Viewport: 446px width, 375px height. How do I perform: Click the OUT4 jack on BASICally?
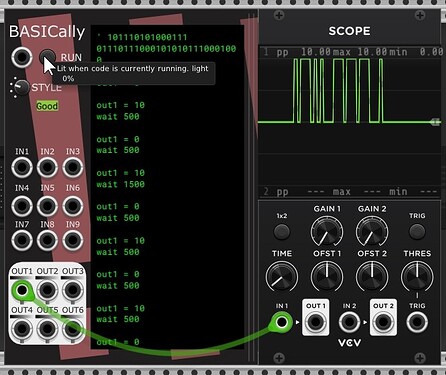[22, 329]
